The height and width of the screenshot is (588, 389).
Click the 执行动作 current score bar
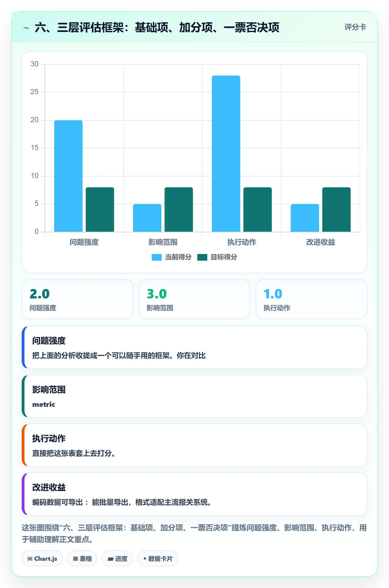(x=226, y=154)
